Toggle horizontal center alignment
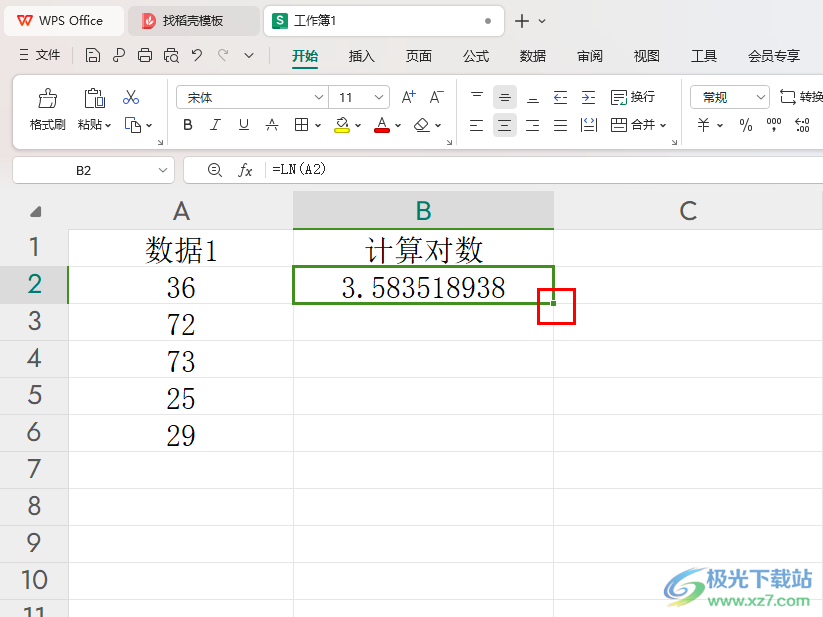 click(x=505, y=125)
